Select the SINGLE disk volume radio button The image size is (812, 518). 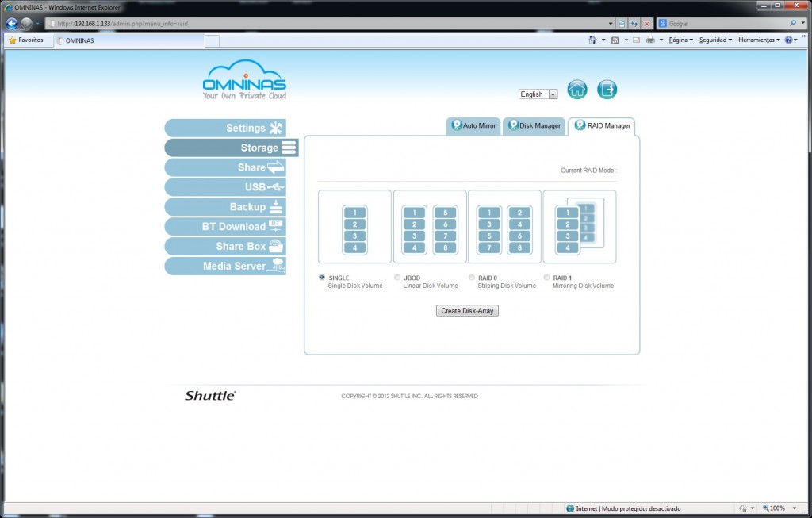pyautogui.click(x=322, y=278)
